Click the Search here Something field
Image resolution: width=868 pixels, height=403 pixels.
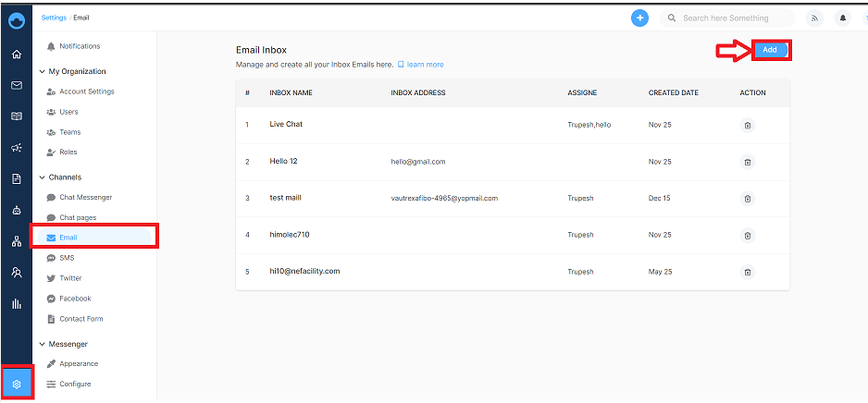pyautogui.click(x=727, y=18)
